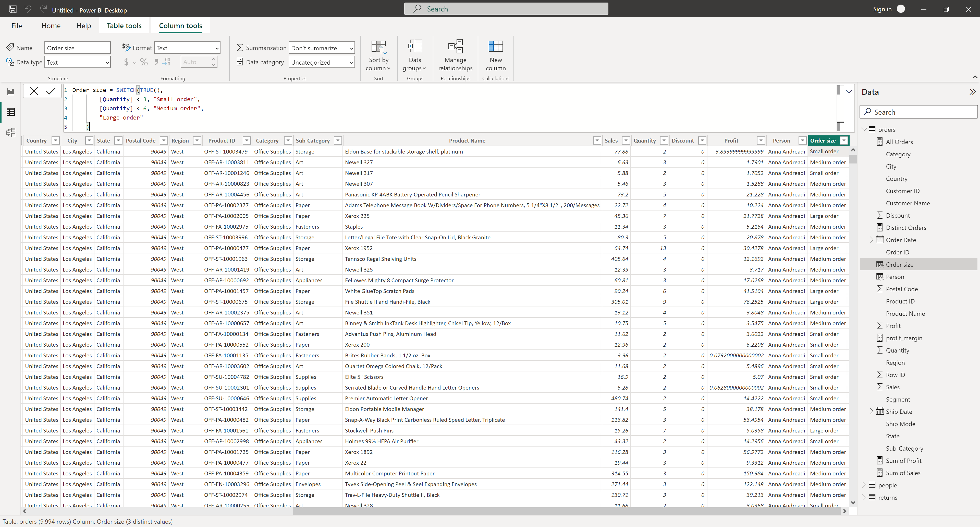Viewport: 980px width, 527px height.
Task: Open Data groups menu
Action: pos(415,55)
